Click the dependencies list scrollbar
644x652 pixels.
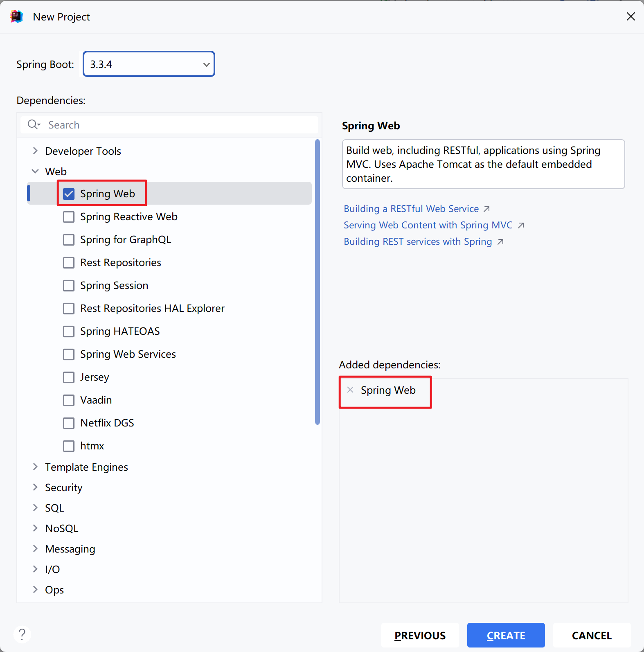[x=317, y=282]
